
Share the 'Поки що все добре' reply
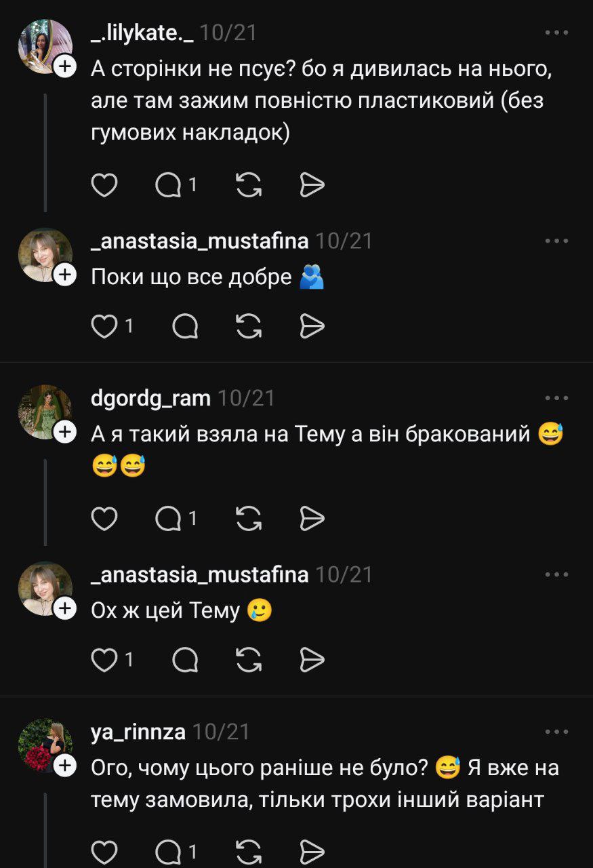tap(312, 327)
